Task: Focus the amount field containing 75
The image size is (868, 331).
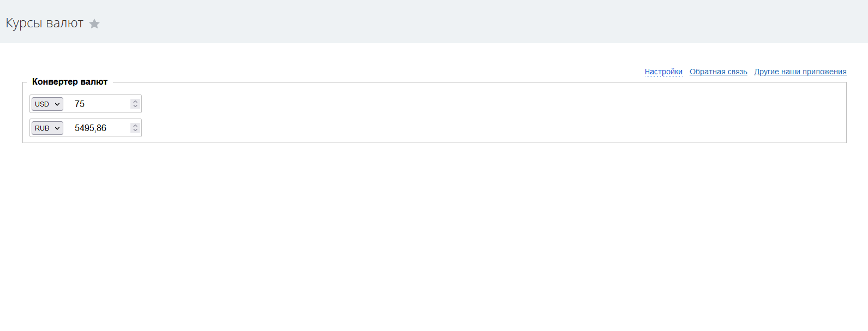Action: point(98,104)
